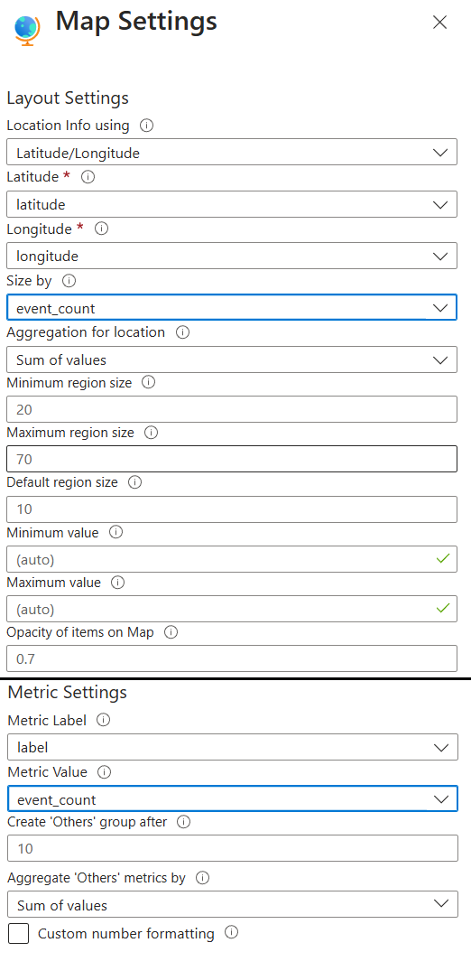The height and width of the screenshot is (980, 471).
Task: Click the globe Map Settings icon
Action: [27, 29]
